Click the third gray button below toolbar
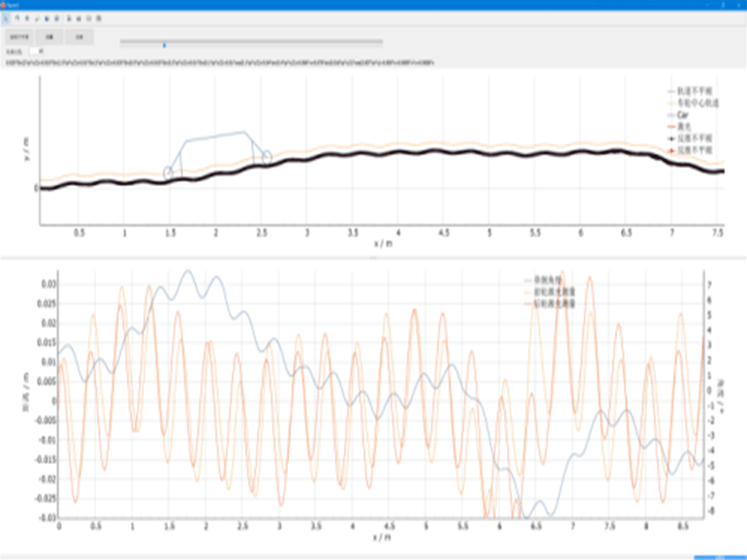Screen dimensions: 747x560 (x=79, y=37)
